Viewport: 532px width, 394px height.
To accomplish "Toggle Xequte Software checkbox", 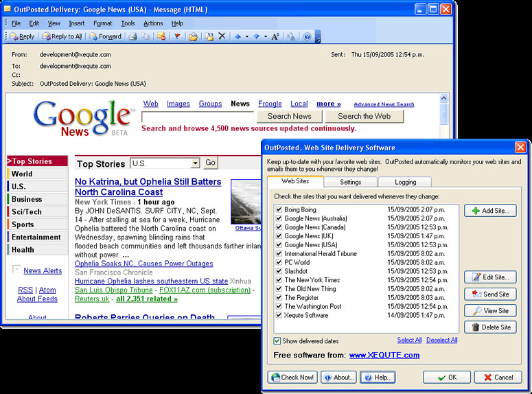I will tap(279, 315).
